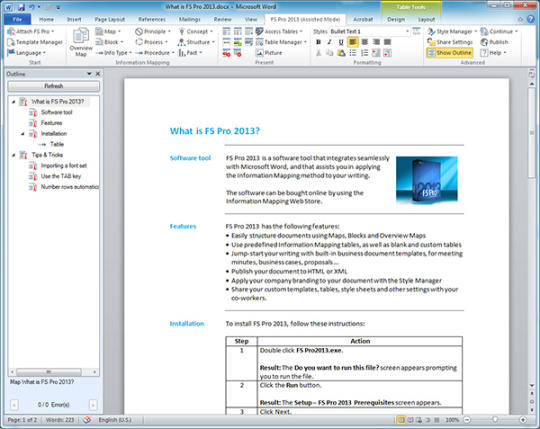Open Word Help question mark icon
Viewport: 540px width, 429px height.
(531, 19)
